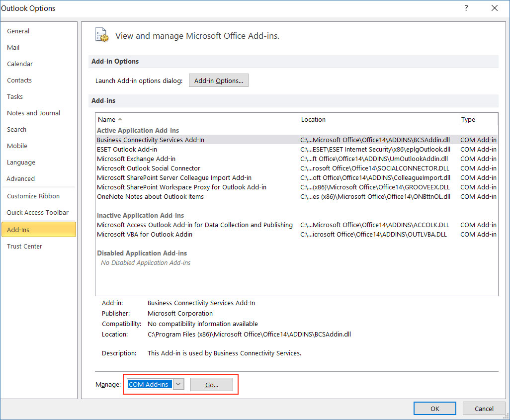
Task: Expand the Manage COM Add-ins dropdown arrow
Action: pos(179,384)
